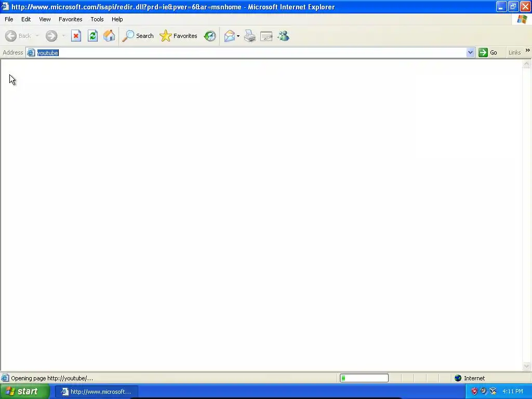Open the Help menu
This screenshot has width=532, height=399.
click(x=117, y=19)
